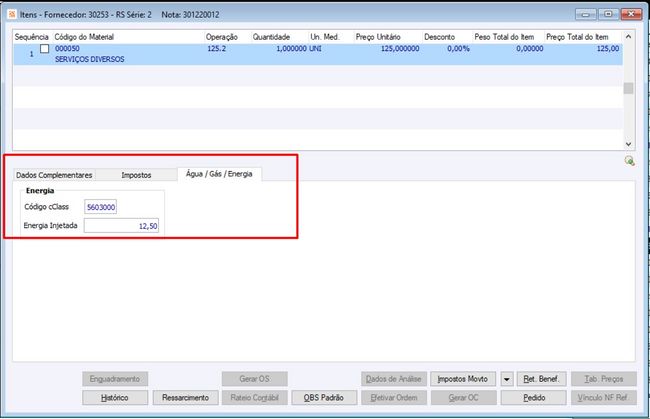Click the Tab. Preços button

(604, 379)
